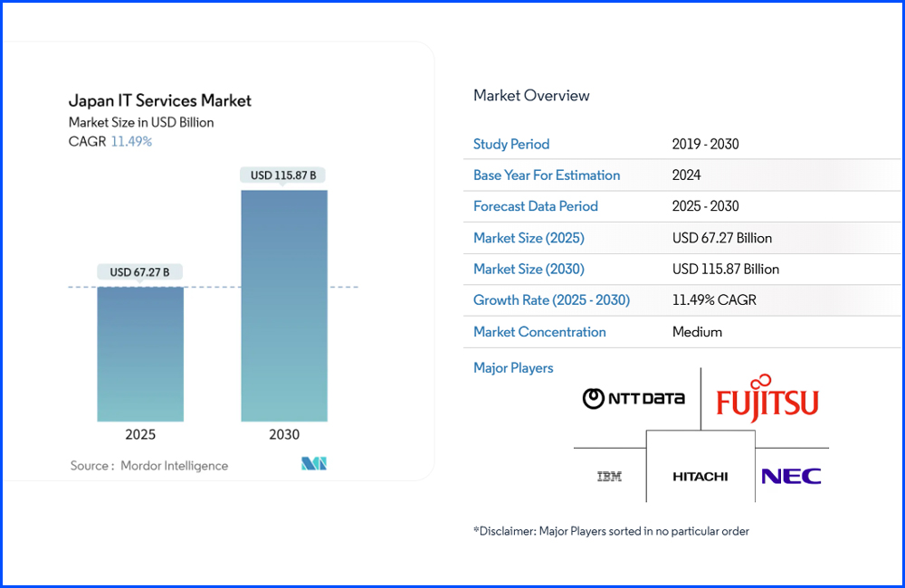This screenshot has height=588, width=905.
Task: Click the USD 115.87 B value label
Action: (x=281, y=174)
